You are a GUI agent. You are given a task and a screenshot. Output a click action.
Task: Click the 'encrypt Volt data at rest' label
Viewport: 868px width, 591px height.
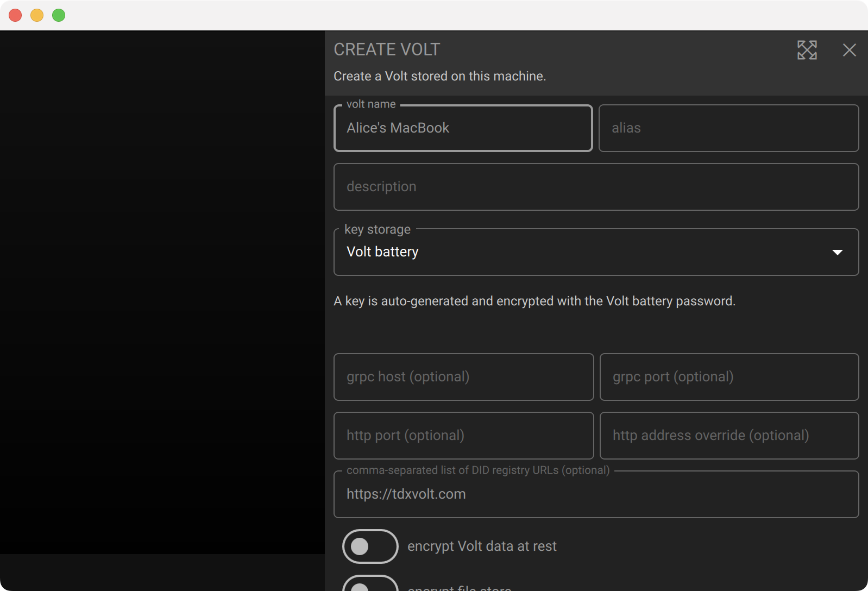pos(482,546)
